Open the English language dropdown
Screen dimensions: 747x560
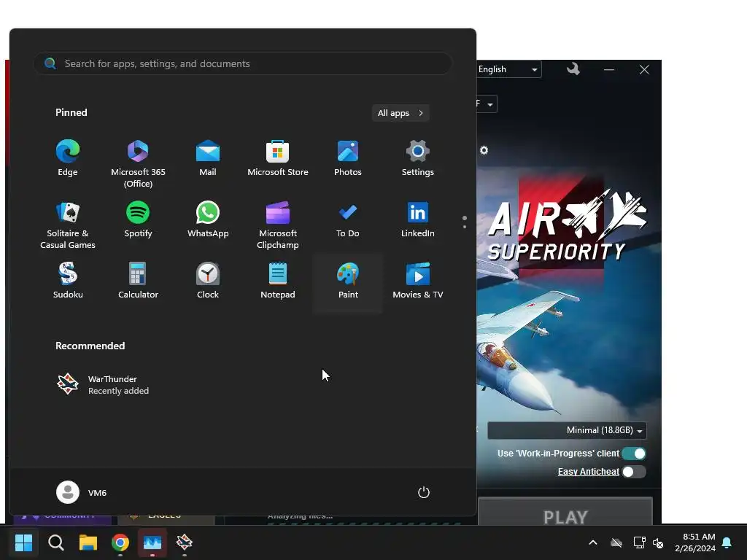pos(508,69)
